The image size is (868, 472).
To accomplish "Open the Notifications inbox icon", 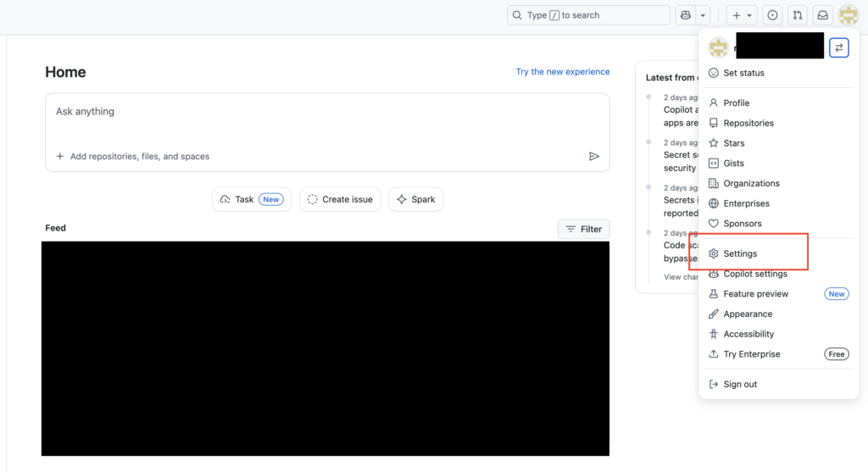I will coord(823,15).
